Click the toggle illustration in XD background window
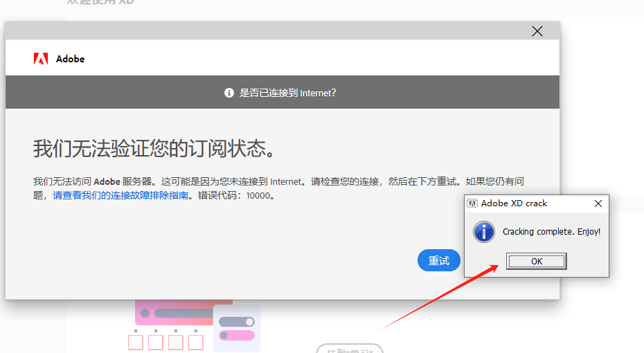Image resolution: width=644 pixels, height=353 pixels. coord(237,328)
